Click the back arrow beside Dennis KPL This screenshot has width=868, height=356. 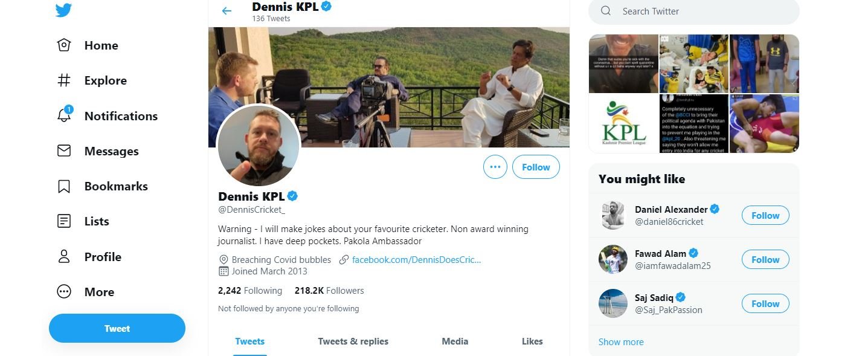click(227, 11)
